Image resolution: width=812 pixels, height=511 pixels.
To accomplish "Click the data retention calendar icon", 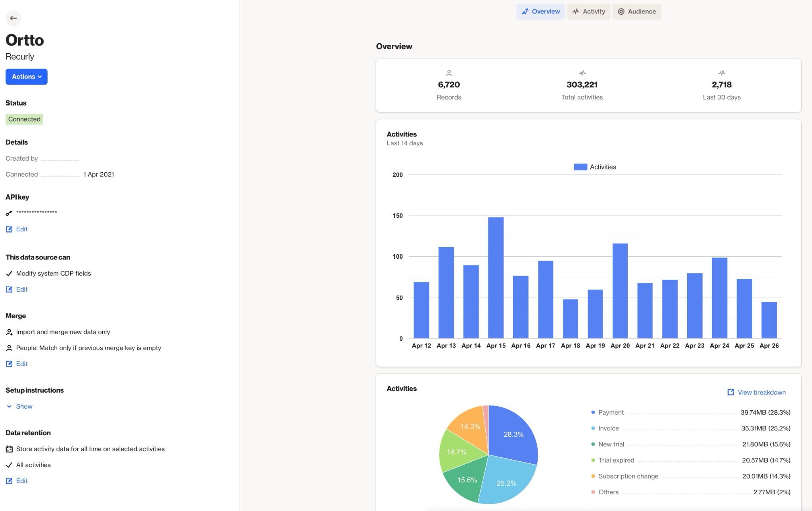I will (9, 449).
